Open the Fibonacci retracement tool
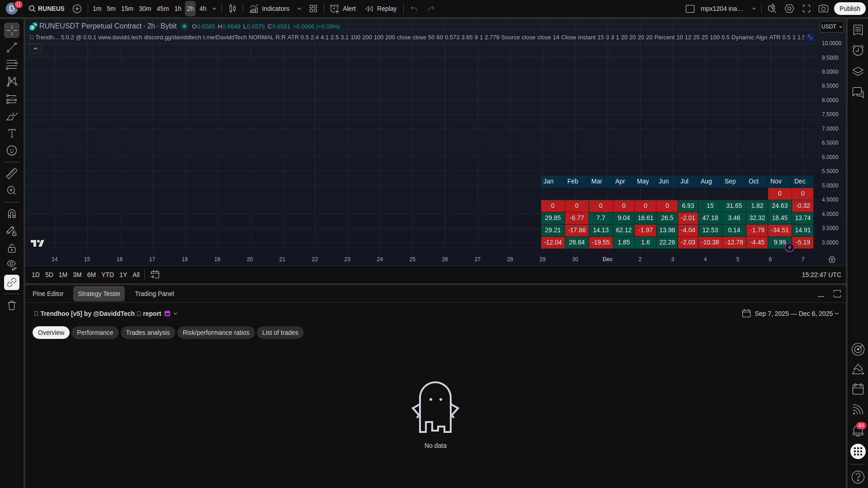Screen dimensions: 868x488 (12, 65)
